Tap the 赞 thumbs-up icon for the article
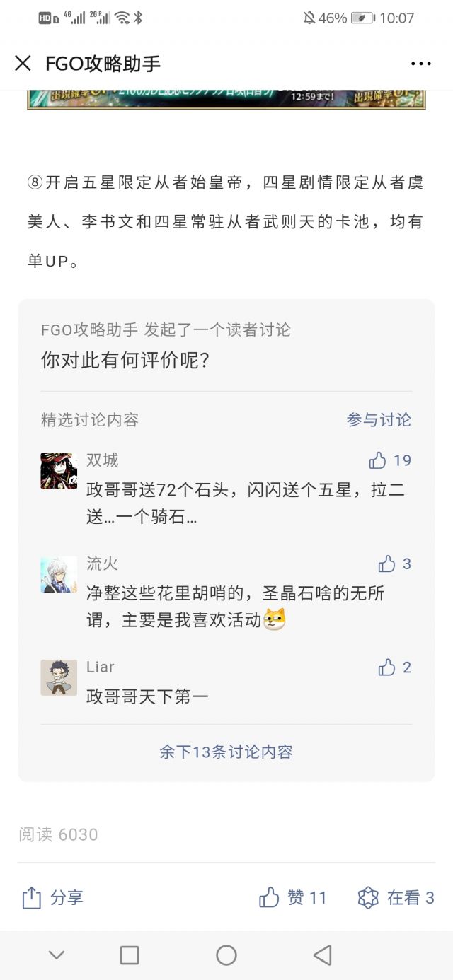This screenshot has width=453, height=980. pos(269,898)
